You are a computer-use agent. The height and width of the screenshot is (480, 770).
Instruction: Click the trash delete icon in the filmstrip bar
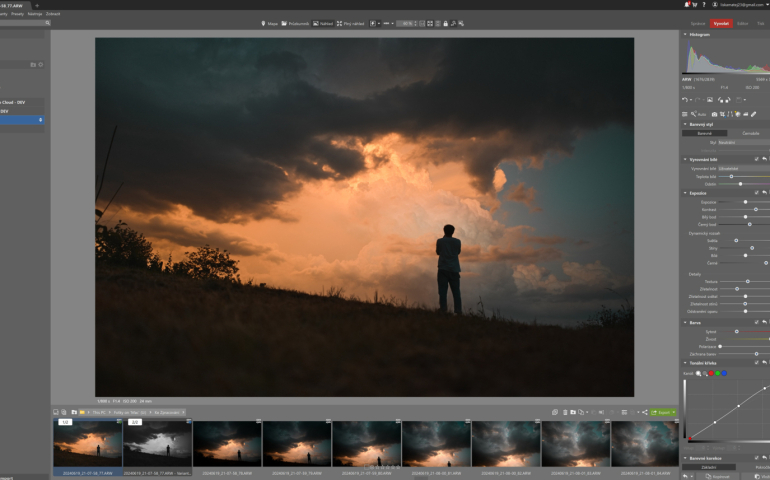(x=565, y=412)
